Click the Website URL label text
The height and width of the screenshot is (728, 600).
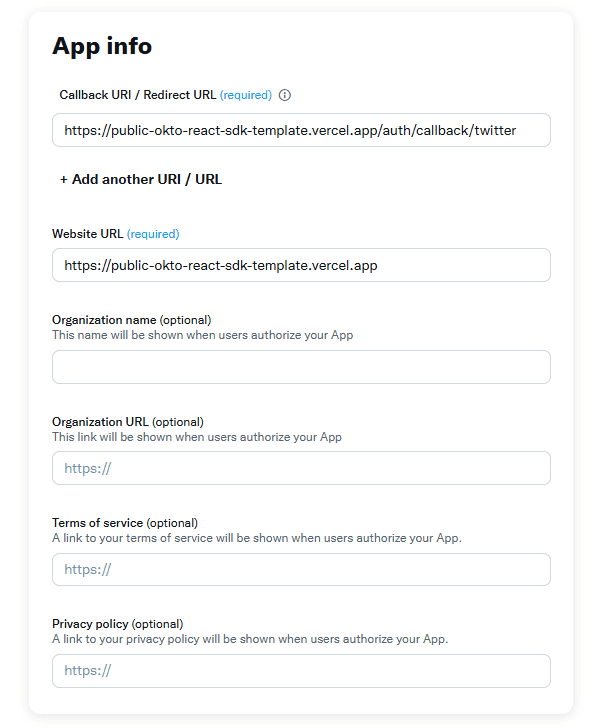click(x=88, y=234)
